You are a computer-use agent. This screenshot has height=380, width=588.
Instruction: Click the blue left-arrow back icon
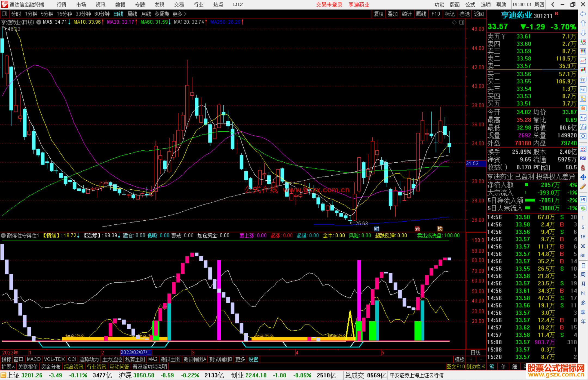(x=583, y=14)
